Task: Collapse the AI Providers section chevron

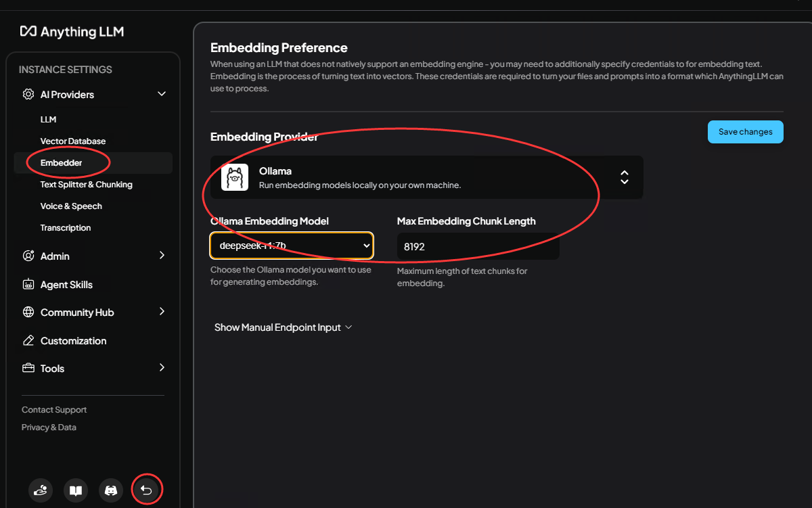Action: point(162,94)
